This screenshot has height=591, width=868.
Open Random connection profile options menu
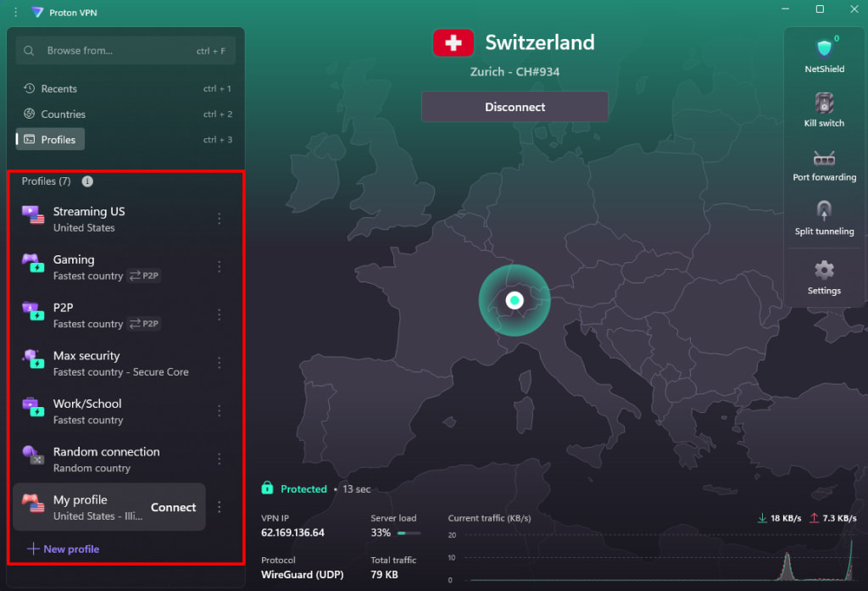pyautogui.click(x=220, y=460)
